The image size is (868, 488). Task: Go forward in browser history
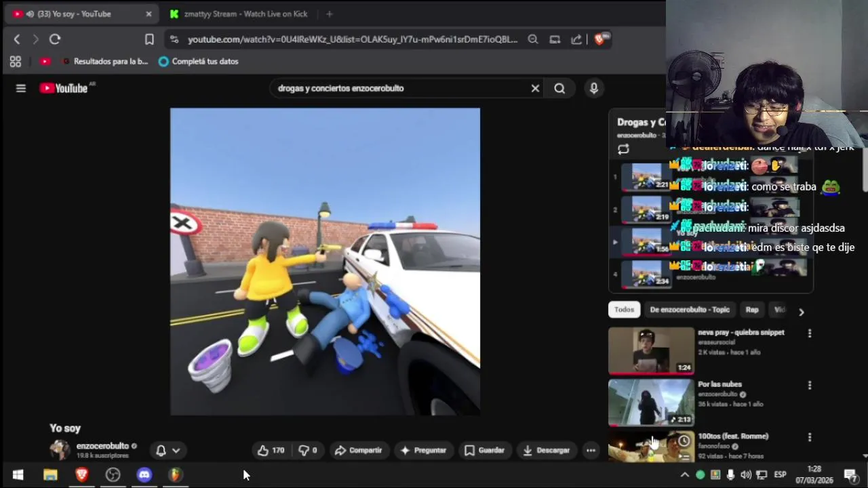tap(35, 39)
